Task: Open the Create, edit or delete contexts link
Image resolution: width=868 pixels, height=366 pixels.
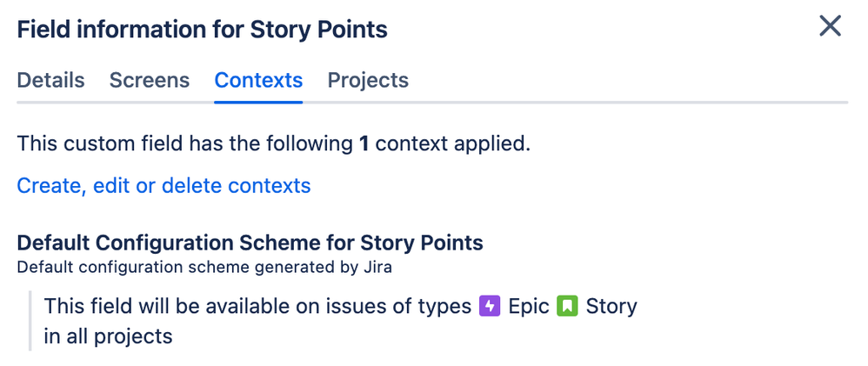Action: point(164,185)
